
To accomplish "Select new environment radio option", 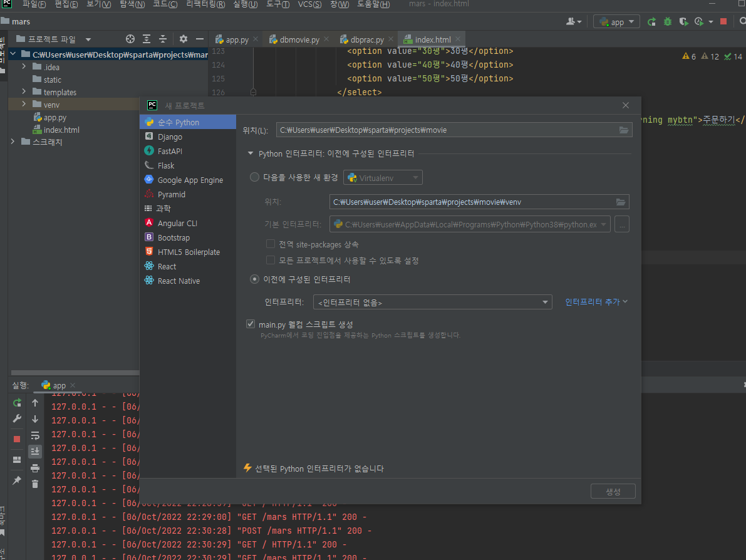I will click(x=254, y=177).
